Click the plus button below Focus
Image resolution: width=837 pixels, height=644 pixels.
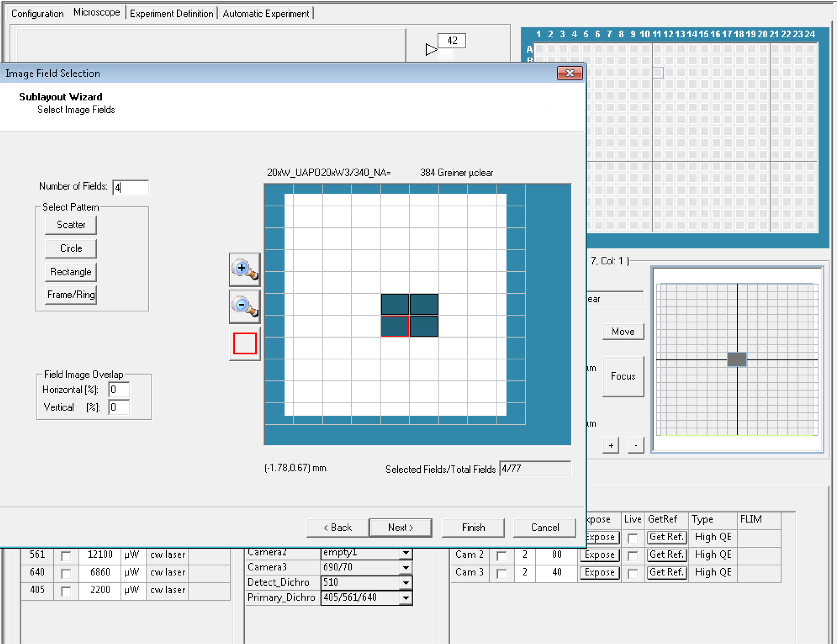(x=610, y=445)
